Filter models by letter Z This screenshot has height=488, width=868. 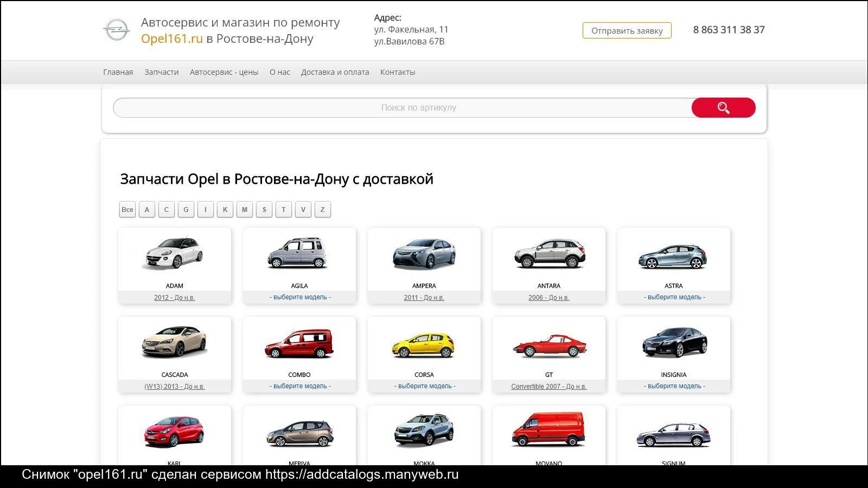click(323, 209)
